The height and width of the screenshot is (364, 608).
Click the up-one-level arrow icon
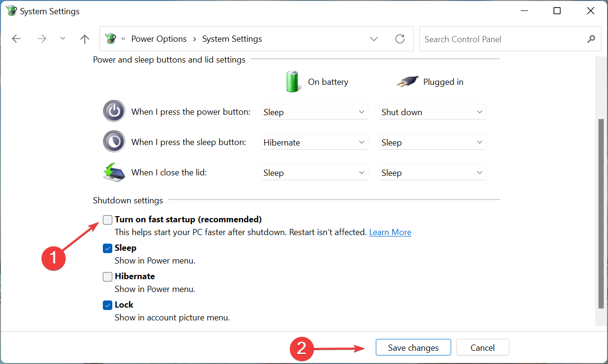85,39
